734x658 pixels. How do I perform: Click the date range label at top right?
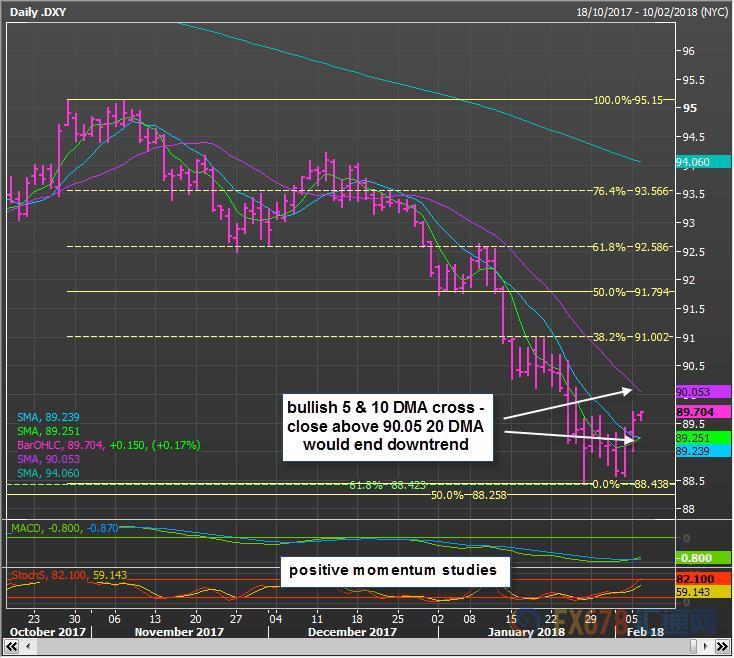coord(652,12)
